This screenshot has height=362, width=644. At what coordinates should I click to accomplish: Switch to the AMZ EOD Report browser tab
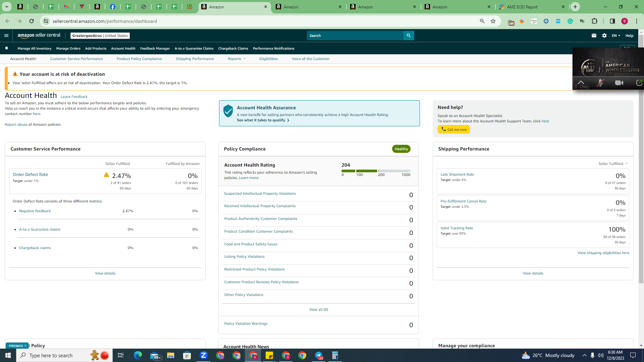[532, 7]
